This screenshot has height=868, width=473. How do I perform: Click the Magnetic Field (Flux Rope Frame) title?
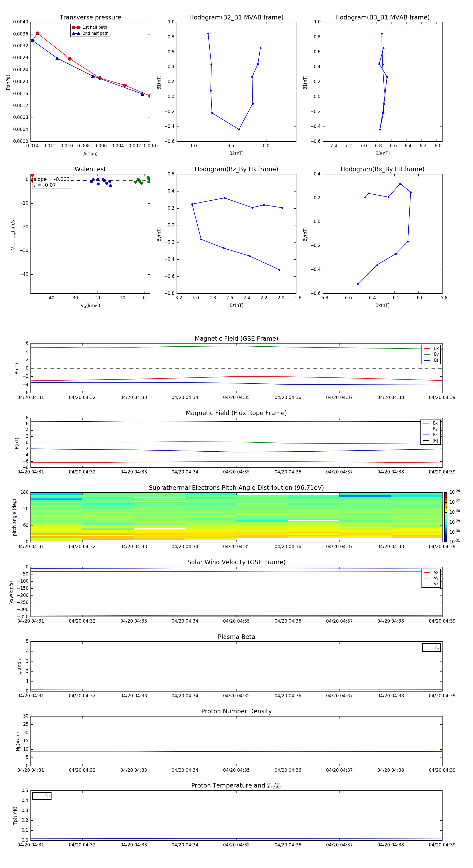pos(236,413)
